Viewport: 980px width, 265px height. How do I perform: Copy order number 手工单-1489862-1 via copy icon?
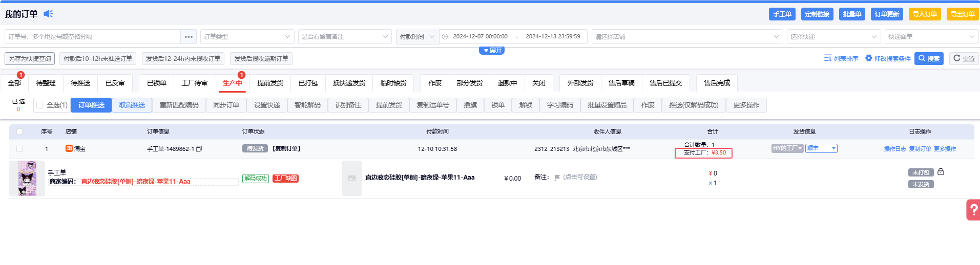pyautogui.click(x=199, y=149)
